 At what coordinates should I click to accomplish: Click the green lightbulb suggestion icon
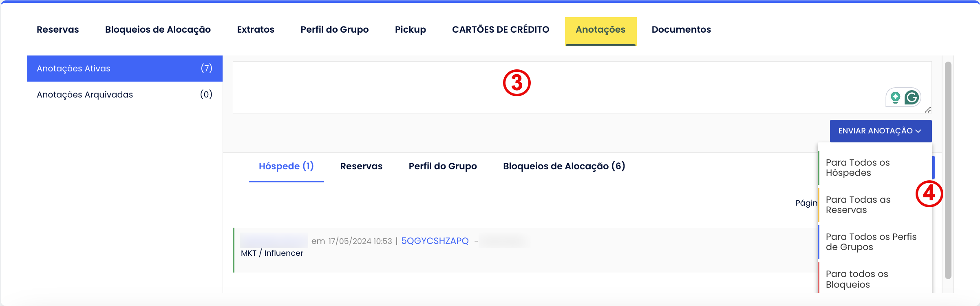(x=895, y=98)
